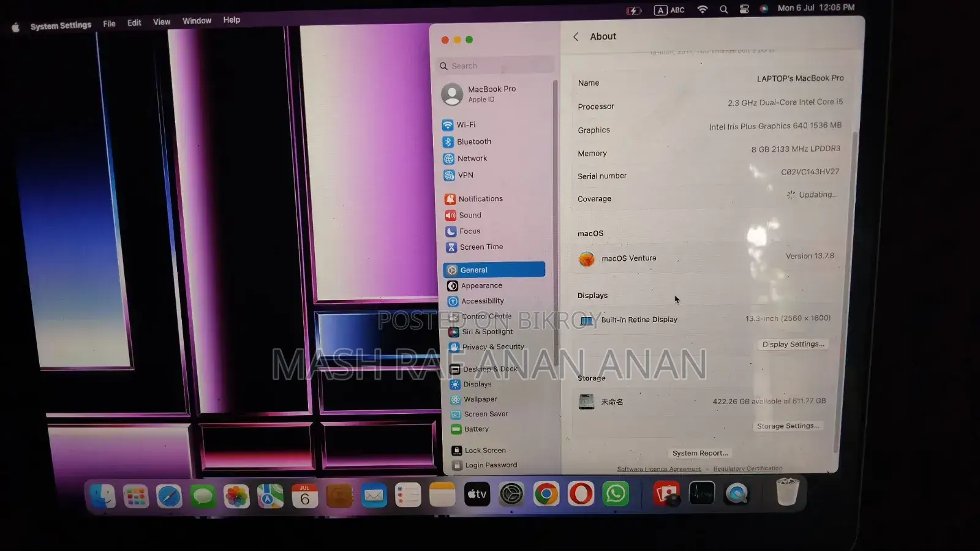Open Messages from the Dock
This screenshot has height=551, width=980.
point(202,496)
